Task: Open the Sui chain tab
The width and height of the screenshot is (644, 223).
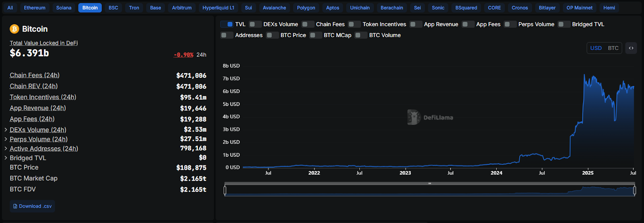Action: [x=249, y=8]
